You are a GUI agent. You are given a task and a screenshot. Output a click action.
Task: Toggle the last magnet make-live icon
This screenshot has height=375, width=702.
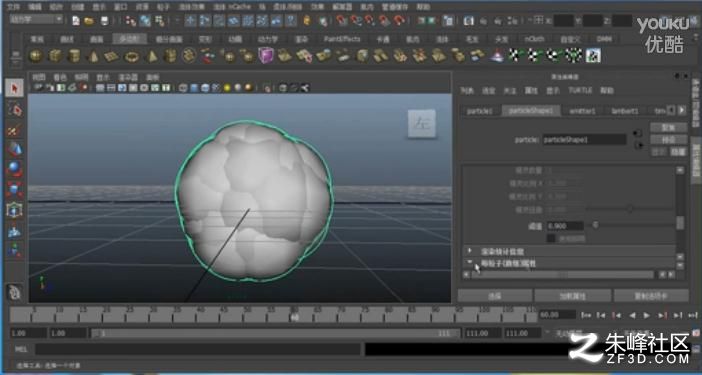(398, 21)
